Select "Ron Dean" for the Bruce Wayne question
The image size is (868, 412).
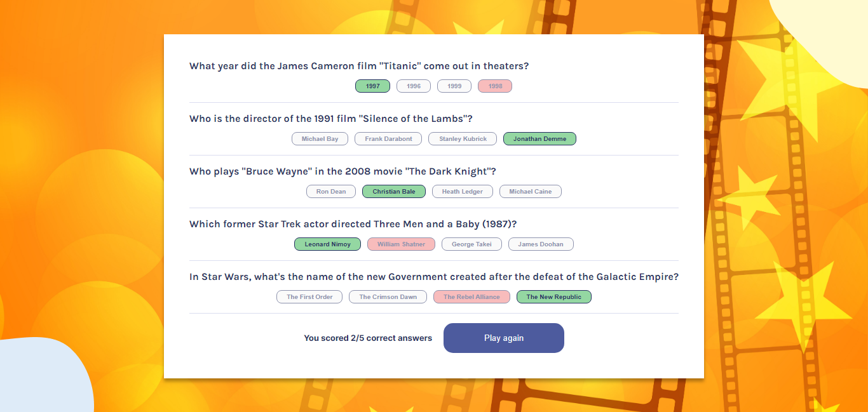[x=330, y=191]
